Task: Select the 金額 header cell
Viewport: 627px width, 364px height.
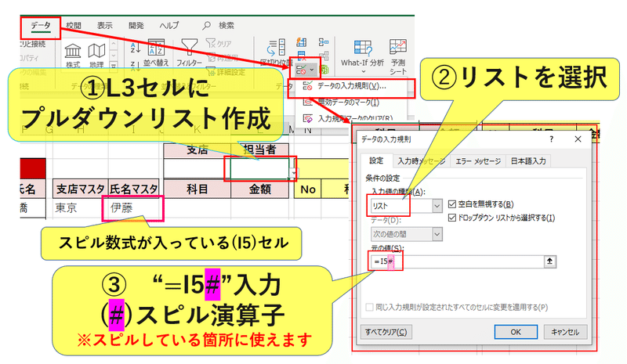Action: [260, 189]
